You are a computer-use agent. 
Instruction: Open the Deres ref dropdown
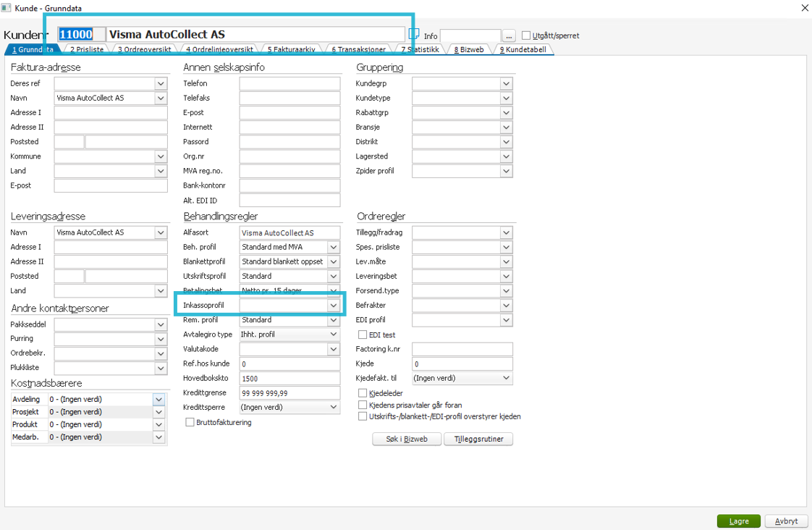[x=161, y=83]
